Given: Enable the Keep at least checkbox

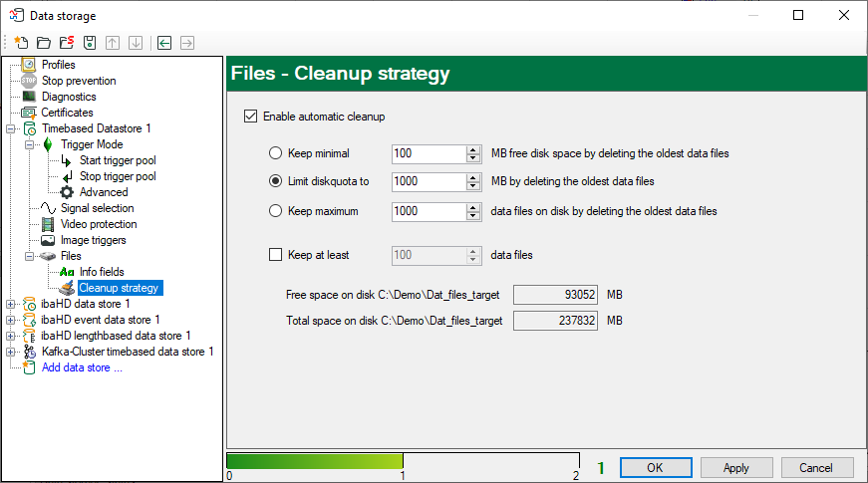Looking at the screenshot, I should pyautogui.click(x=275, y=255).
